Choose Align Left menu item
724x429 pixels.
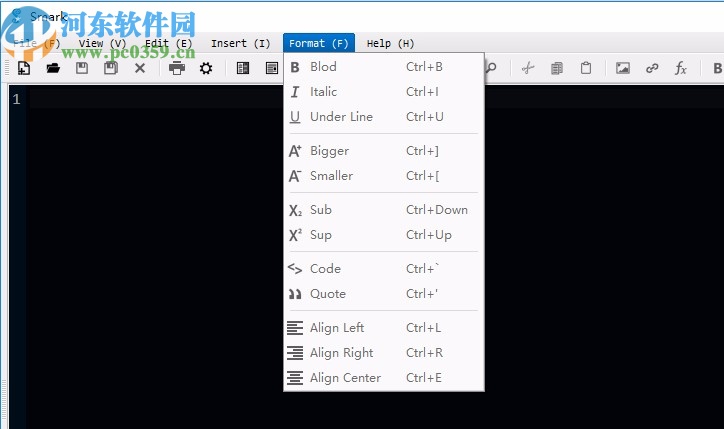pyautogui.click(x=384, y=328)
